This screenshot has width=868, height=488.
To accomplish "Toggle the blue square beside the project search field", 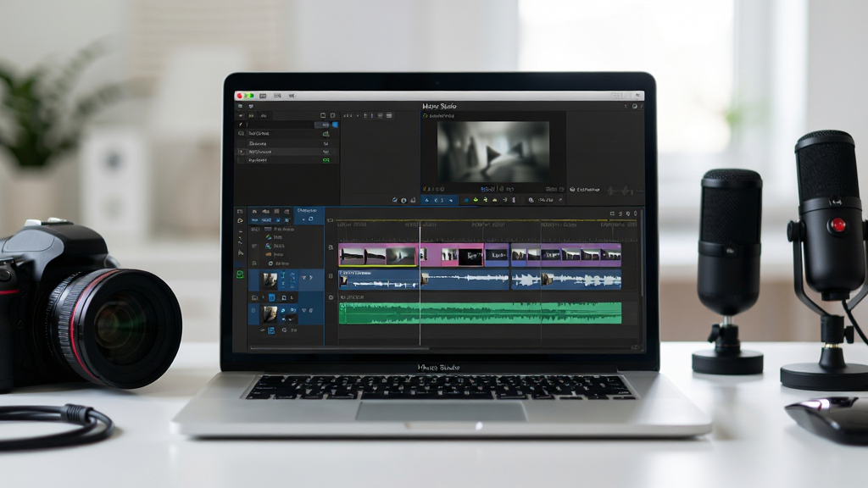I will coord(335,125).
